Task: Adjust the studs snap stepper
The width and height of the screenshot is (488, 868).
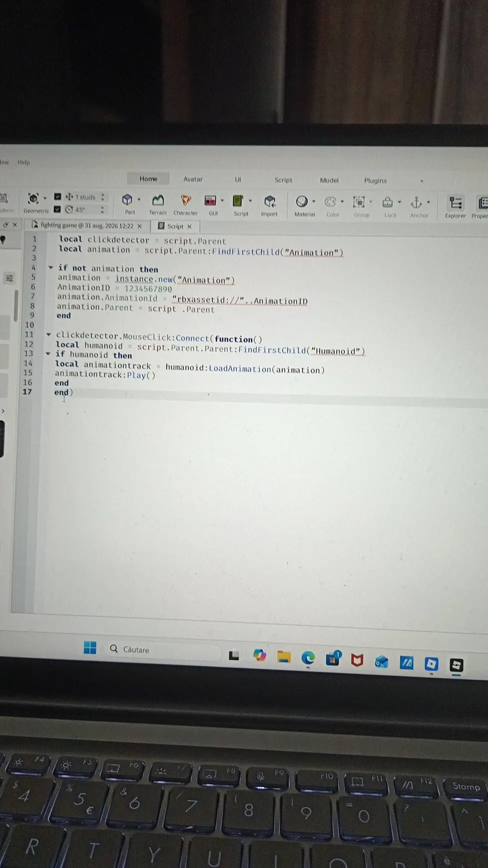Action: pos(103,197)
